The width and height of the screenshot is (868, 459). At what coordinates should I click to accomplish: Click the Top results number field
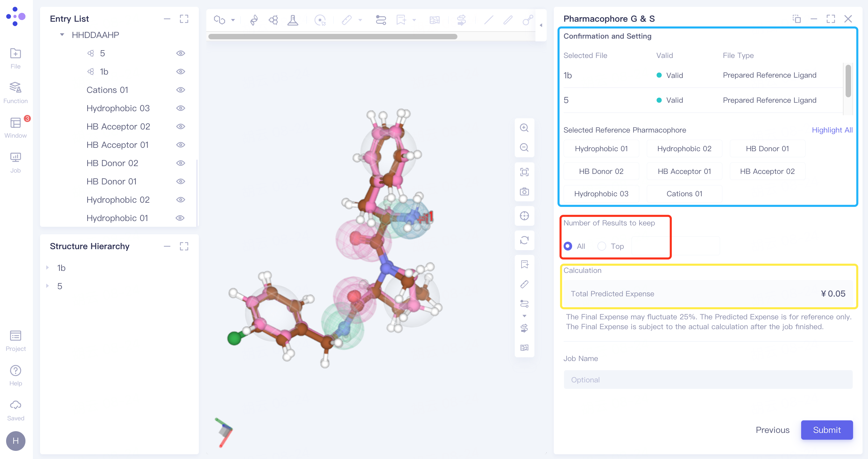point(675,246)
